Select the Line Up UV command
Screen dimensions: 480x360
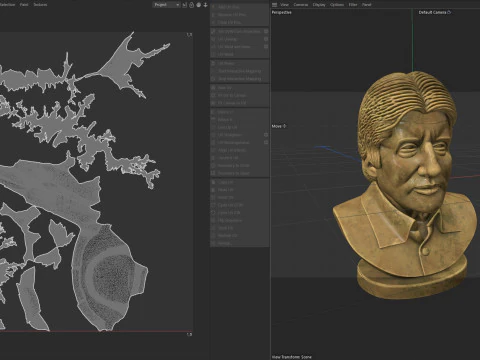click(x=240, y=127)
